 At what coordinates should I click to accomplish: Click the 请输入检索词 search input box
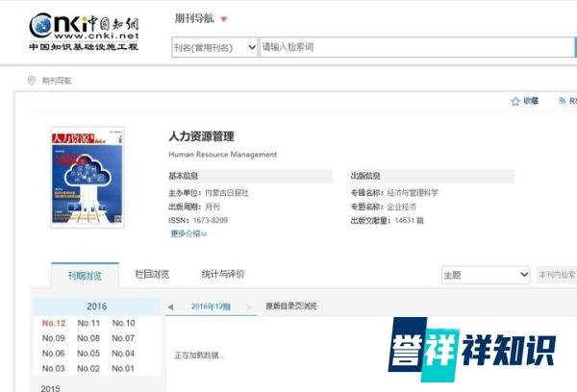pos(416,47)
